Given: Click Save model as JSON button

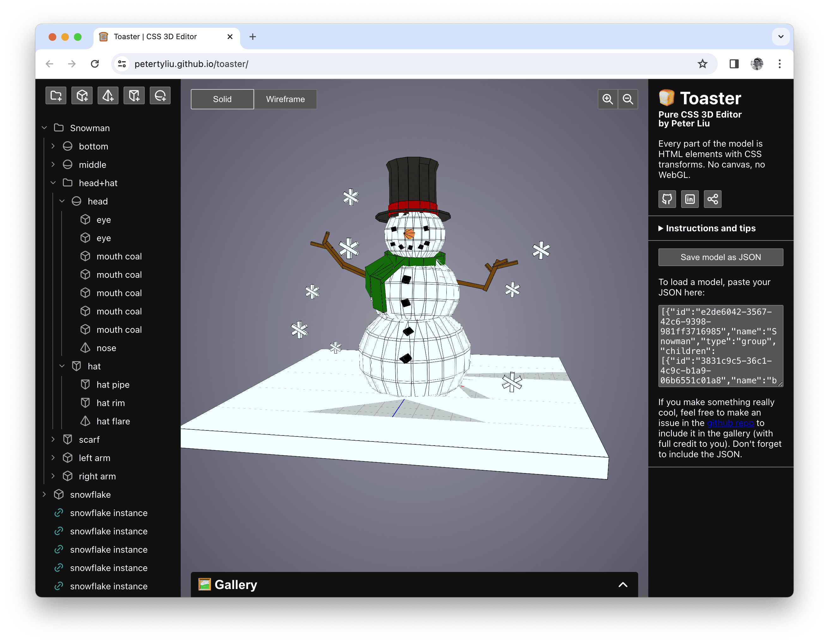Looking at the screenshot, I should click(720, 257).
